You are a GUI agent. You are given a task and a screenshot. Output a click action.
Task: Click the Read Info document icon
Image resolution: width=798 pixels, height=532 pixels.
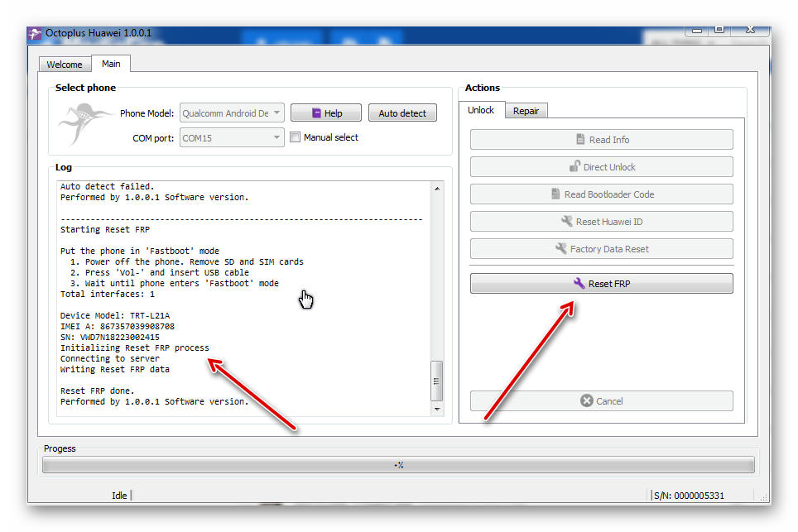coord(580,139)
